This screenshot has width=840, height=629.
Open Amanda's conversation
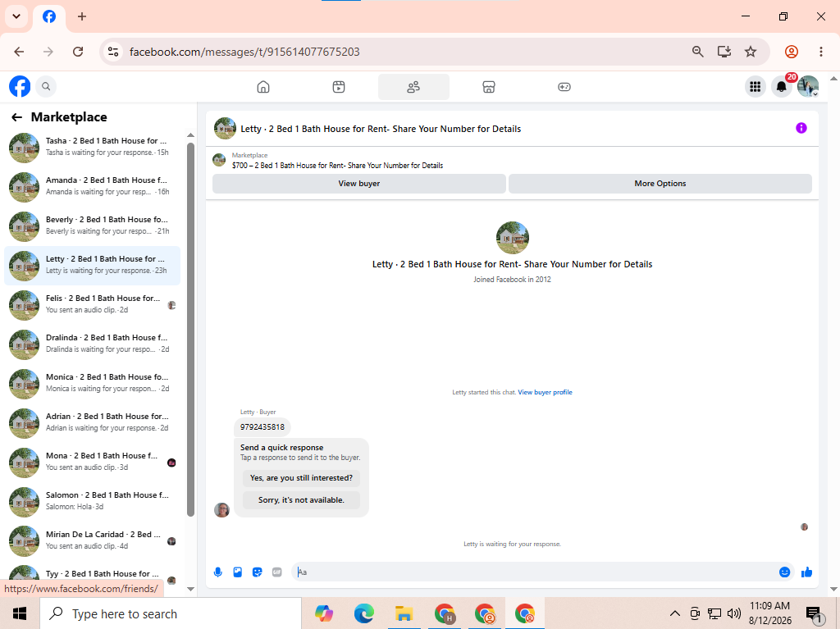tap(92, 186)
